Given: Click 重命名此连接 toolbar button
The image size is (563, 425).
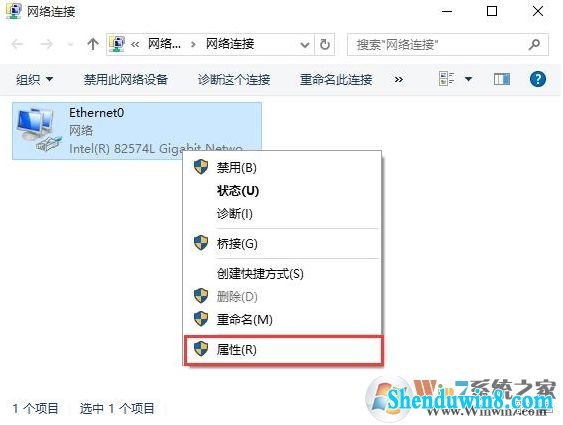Looking at the screenshot, I should coord(336,79).
